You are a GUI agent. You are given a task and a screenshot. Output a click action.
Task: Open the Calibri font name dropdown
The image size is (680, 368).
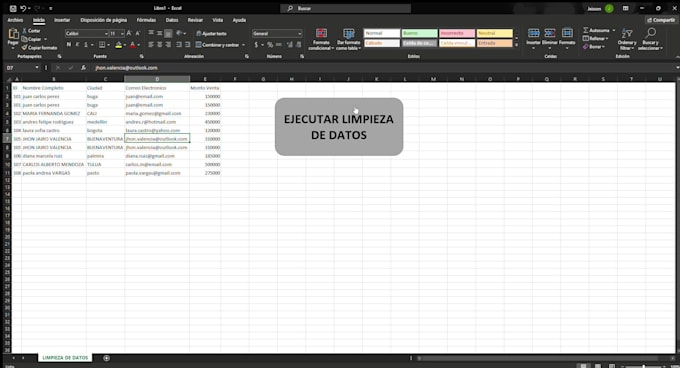(106, 33)
